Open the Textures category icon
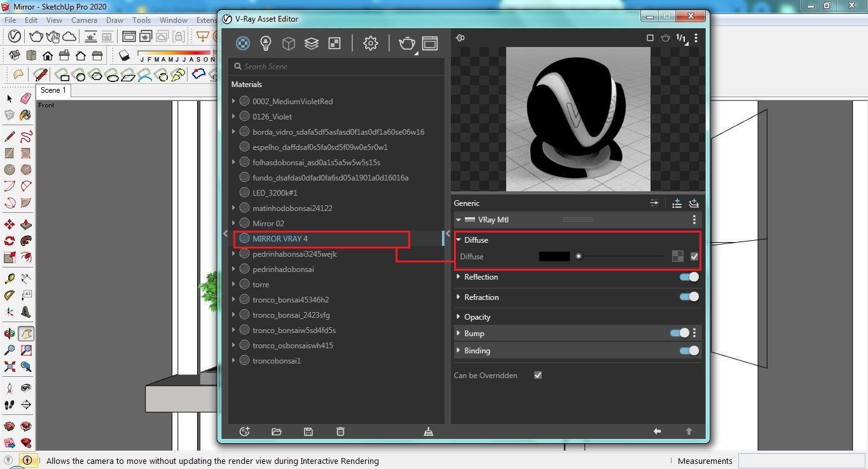This screenshot has height=469, width=868. pos(334,43)
